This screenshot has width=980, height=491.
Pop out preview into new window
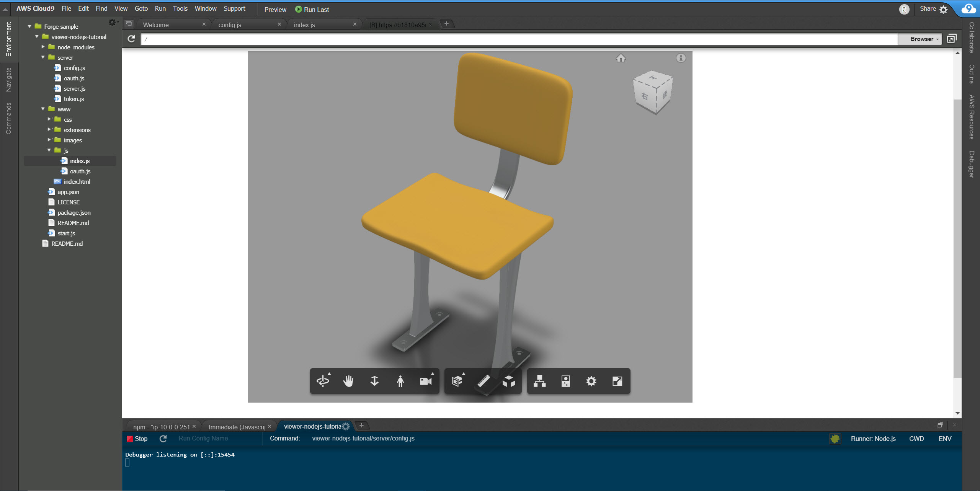point(951,39)
